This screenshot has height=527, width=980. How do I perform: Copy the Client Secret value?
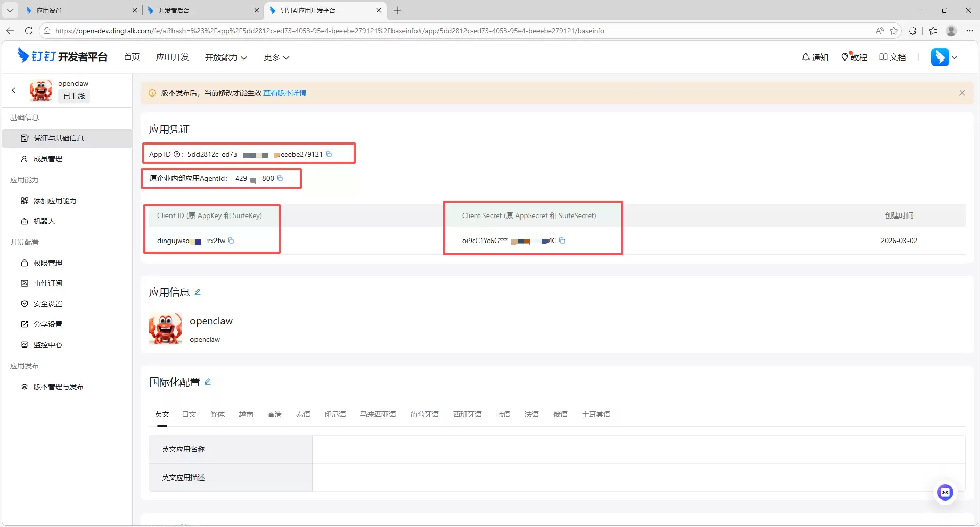pyautogui.click(x=562, y=241)
